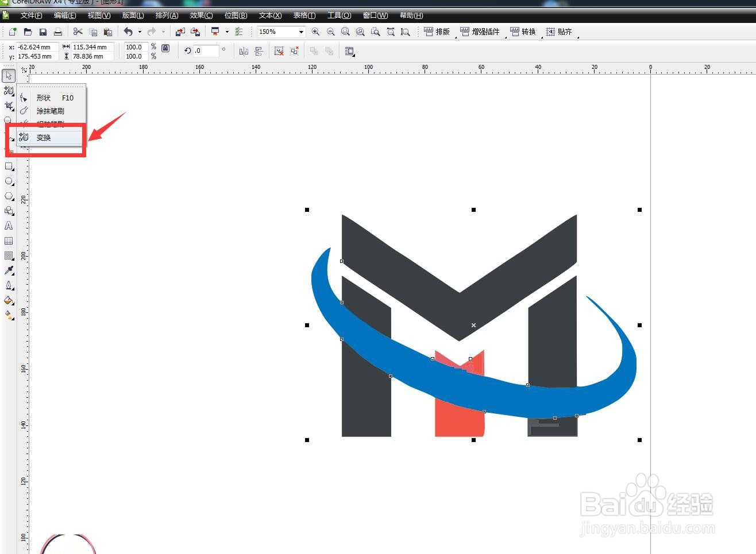Click the Zoom Out magnifier icon

pos(330,32)
